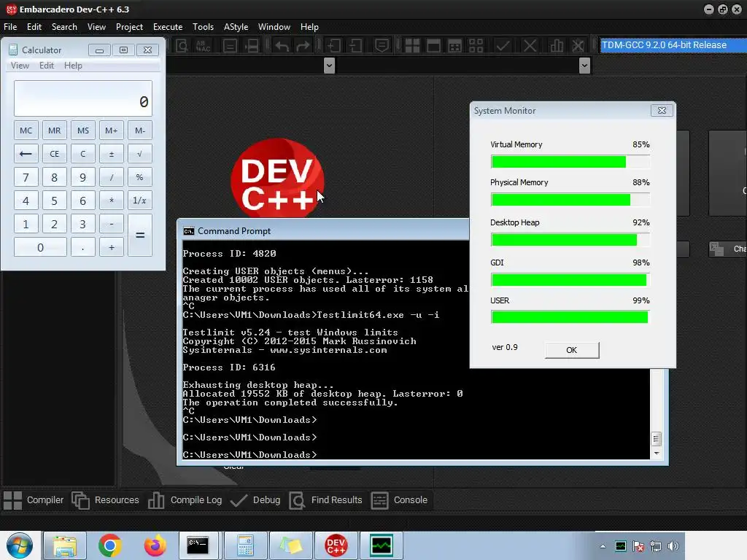Open the Search menu in Dev-C++
Viewport: 747px width, 560px height.
pyautogui.click(x=64, y=27)
